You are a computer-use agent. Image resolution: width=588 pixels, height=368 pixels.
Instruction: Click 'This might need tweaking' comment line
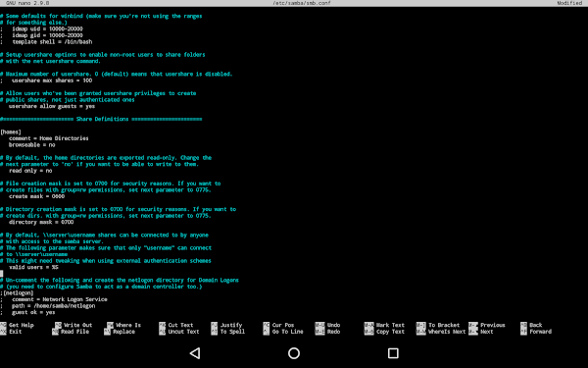click(x=106, y=261)
